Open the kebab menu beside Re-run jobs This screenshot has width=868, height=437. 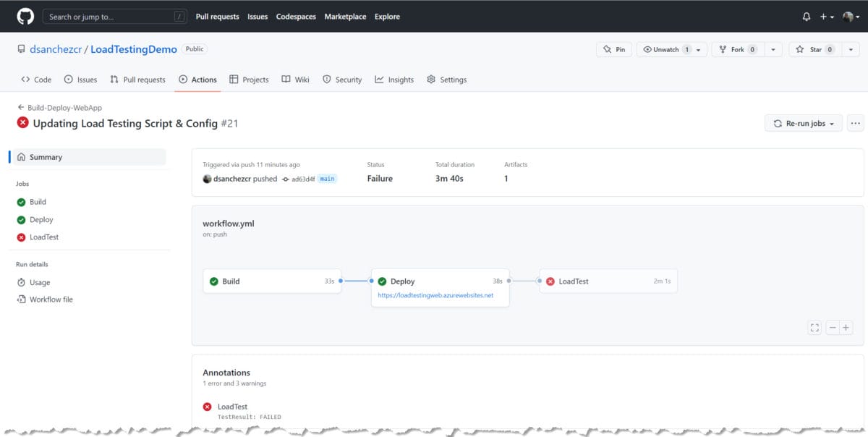point(856,123)
